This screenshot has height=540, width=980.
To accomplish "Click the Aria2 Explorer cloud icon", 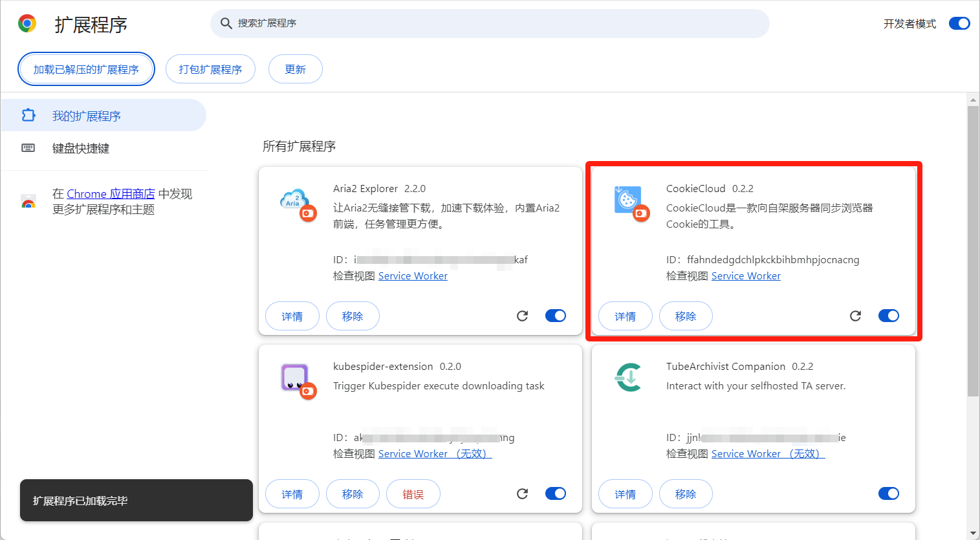I will click(x=294, y=200).
